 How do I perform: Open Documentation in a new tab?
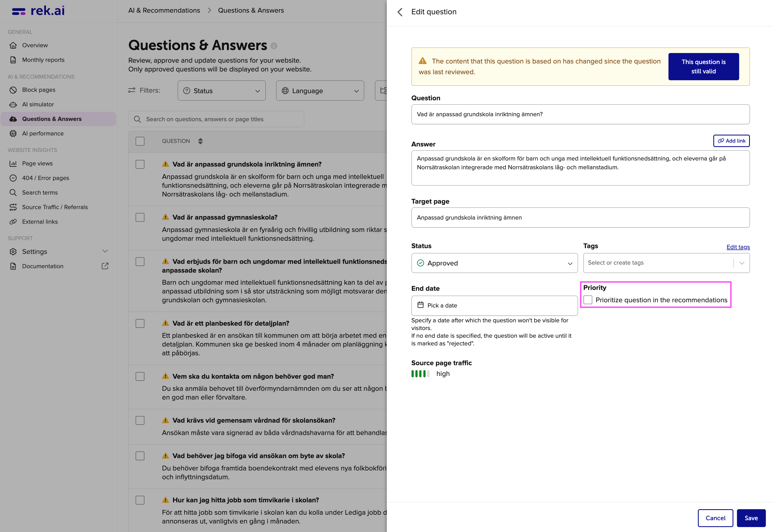pyautogui.click(x=43, y=266)
